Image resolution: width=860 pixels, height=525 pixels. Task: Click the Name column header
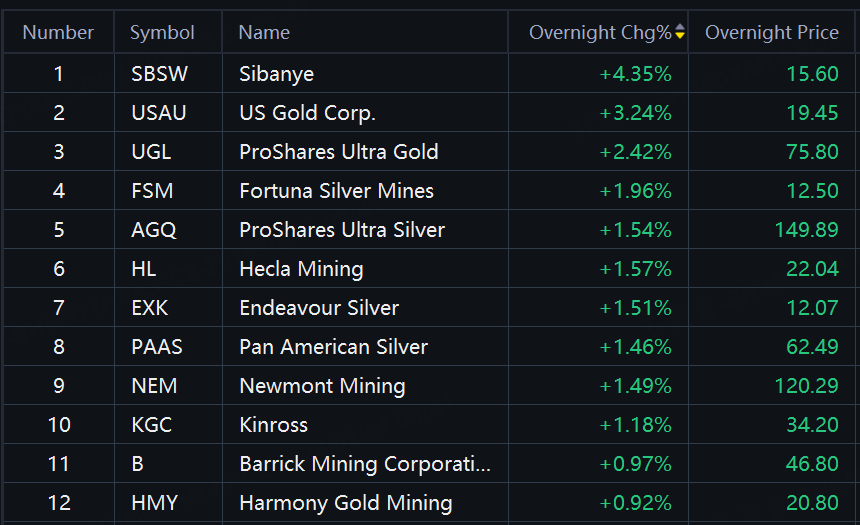[x=264, y=32]
